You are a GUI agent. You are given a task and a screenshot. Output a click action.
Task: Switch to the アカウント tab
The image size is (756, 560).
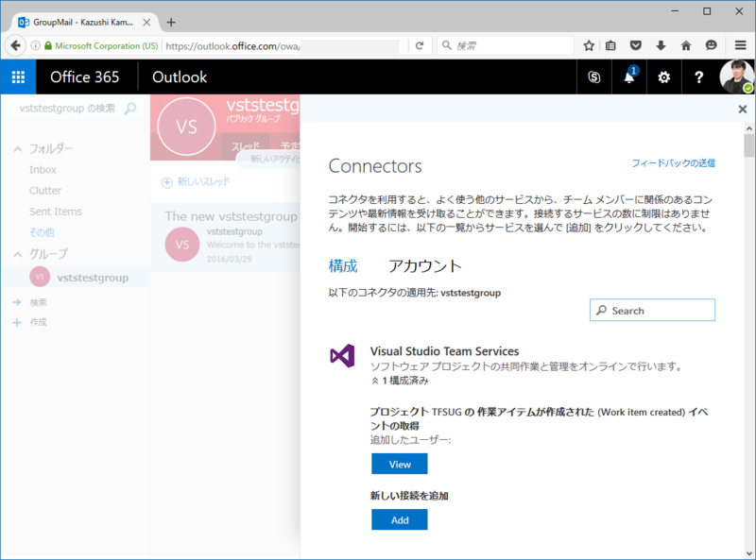[424, 266]
